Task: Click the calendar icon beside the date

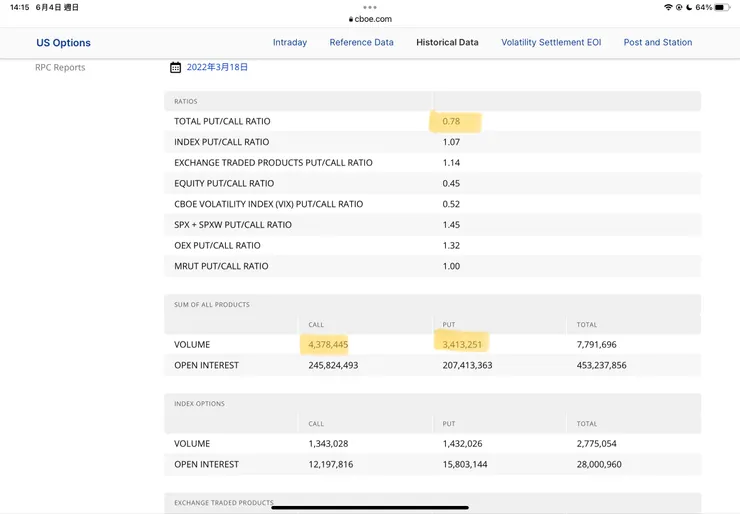Action: click(176, 67)
